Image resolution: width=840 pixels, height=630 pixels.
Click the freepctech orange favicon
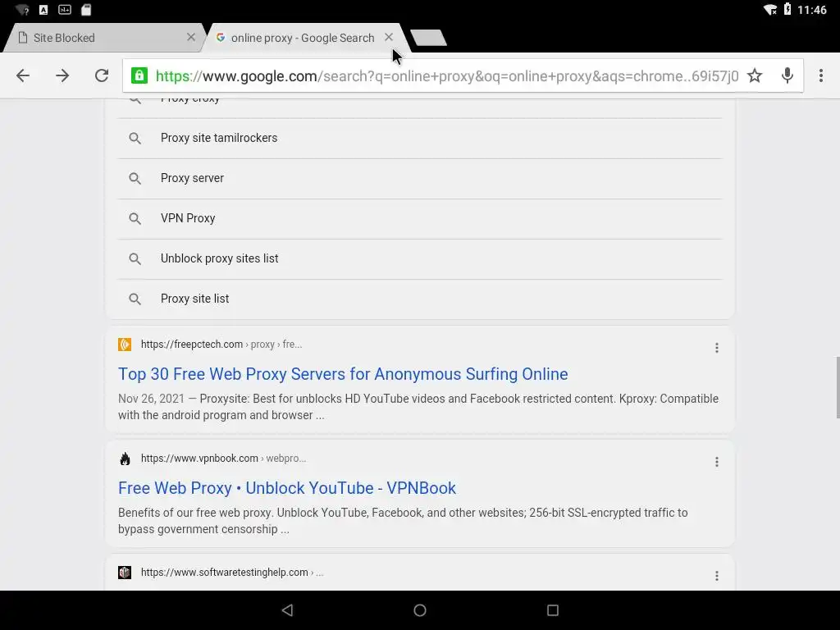tap(125, 345)
